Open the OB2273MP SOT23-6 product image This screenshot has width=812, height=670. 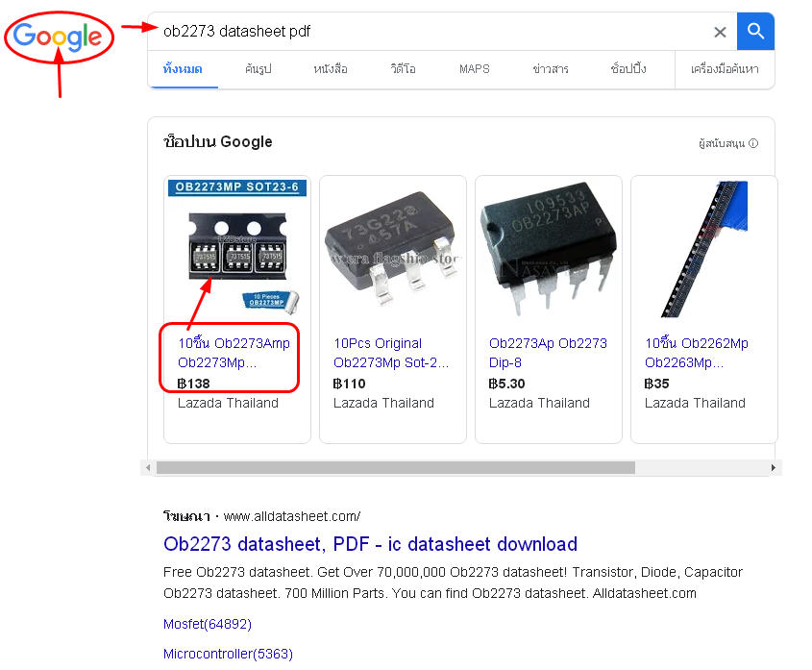237,248
